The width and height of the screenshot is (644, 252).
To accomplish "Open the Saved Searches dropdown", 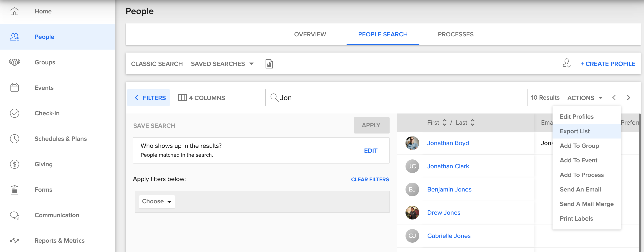I will point(222,64).
